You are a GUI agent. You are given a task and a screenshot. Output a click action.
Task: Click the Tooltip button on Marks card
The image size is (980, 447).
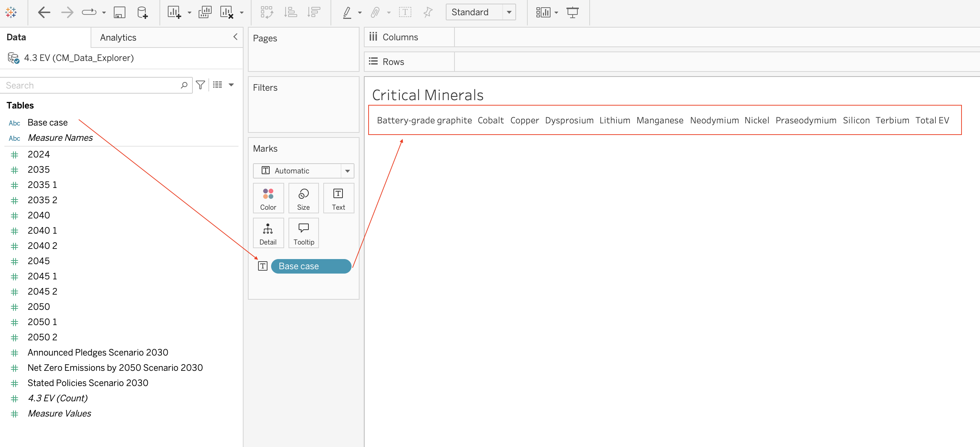coord(304,233)
